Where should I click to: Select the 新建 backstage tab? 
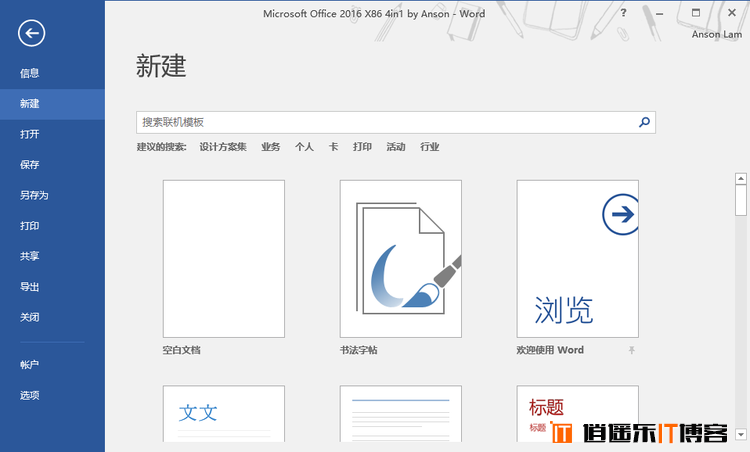pyautogui.click(x=52, y=104)
